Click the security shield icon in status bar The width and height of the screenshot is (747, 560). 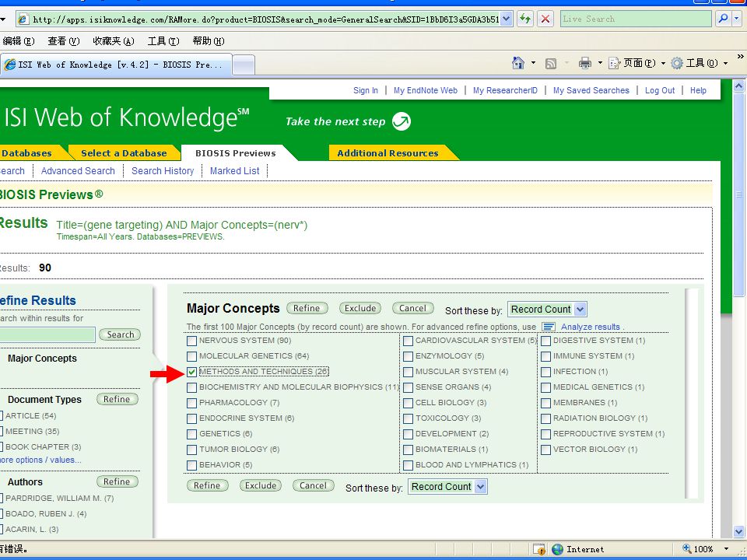point(539,549)
